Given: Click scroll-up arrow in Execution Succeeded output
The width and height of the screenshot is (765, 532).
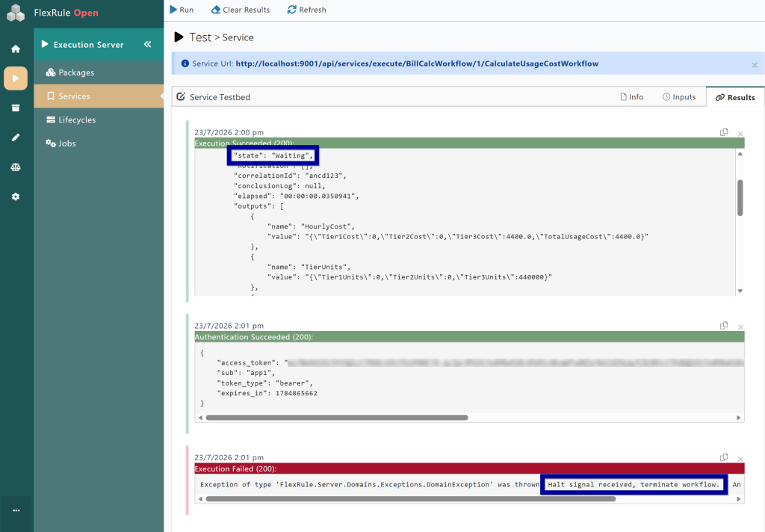Looking at the screenshot, I should (740, 154).
